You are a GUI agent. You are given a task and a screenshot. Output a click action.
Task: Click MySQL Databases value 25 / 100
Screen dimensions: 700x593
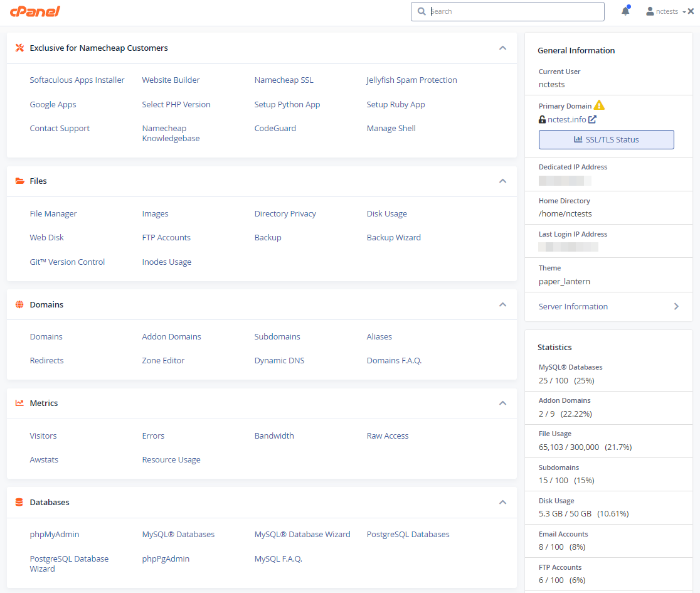[553, 380]
